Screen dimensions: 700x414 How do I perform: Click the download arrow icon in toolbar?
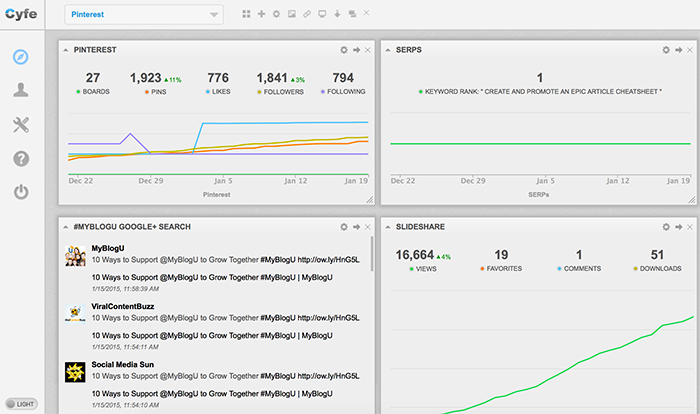(x=337, y=15)
